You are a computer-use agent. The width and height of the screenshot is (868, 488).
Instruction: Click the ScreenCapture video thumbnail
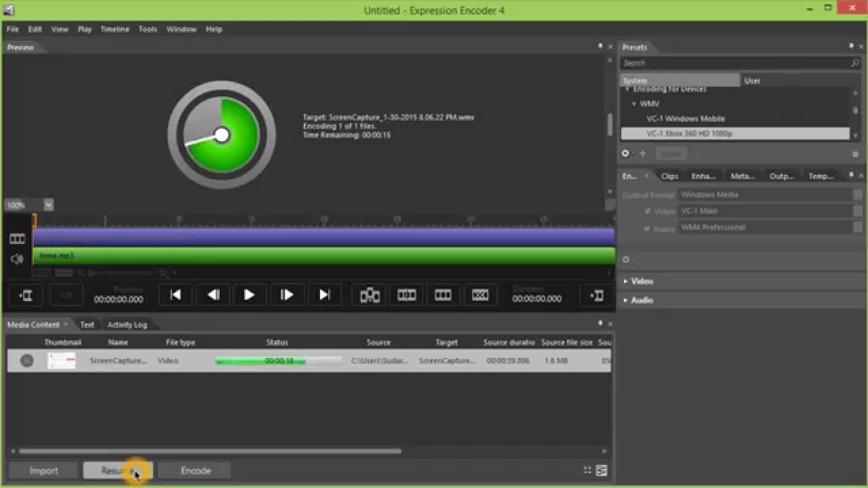(61, 361)
